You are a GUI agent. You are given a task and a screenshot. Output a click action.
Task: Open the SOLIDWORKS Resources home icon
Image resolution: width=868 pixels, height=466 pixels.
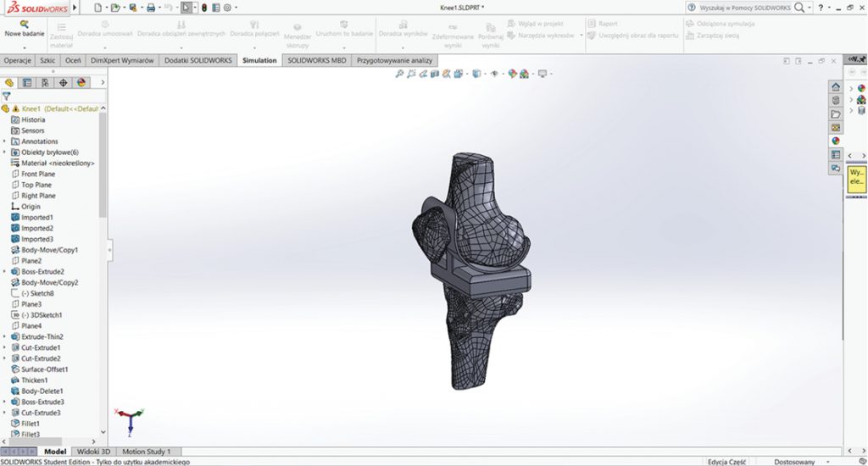tap(836, 86)
